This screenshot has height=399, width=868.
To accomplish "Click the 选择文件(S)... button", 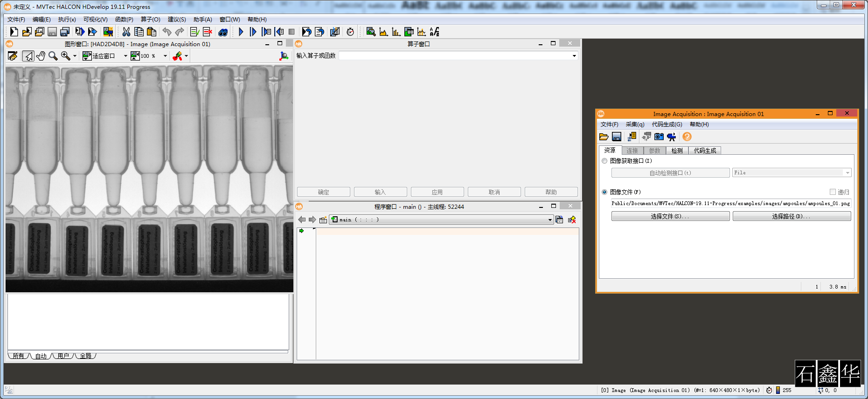I will point(670,216).
